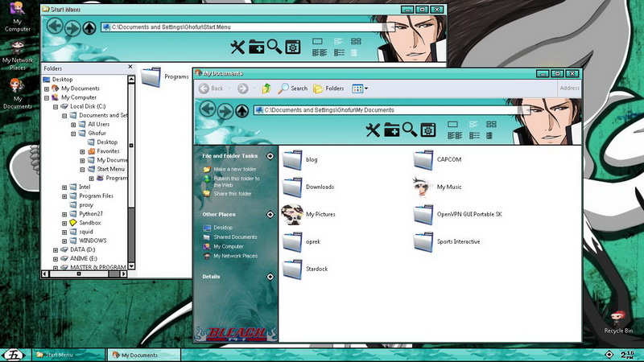Expand the Details section

click(270, 277)
